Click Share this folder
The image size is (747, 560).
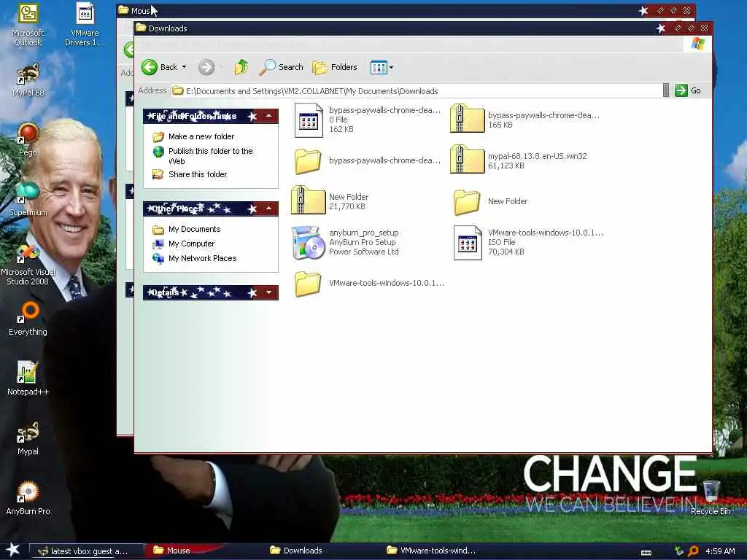click(x=198, y=174)
